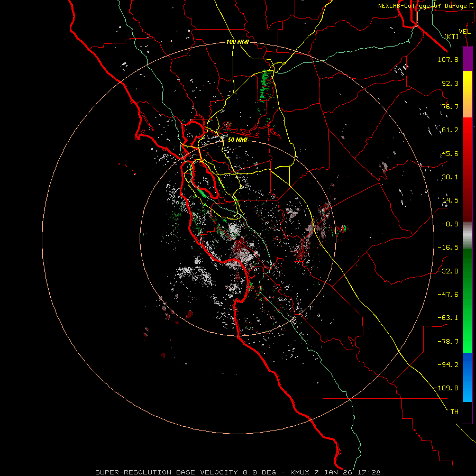Click the 14.5 velocity scale value

pos(450,200)
